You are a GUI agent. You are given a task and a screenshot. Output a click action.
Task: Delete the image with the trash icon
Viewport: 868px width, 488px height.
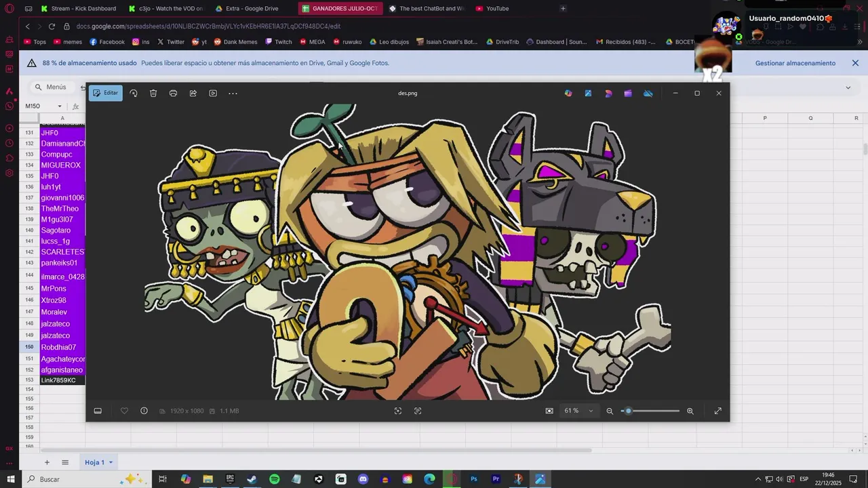coord(153,93)
